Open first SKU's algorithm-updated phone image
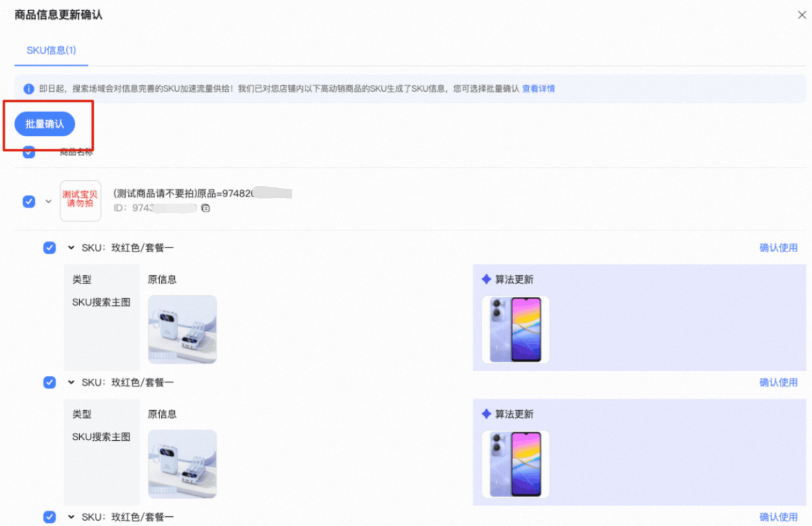This screenshot has height=526, width=812. click(x=516, y=329)
